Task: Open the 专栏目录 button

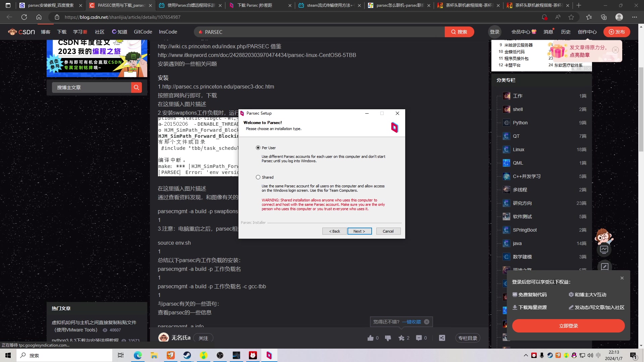Action: tap(468, 338)
